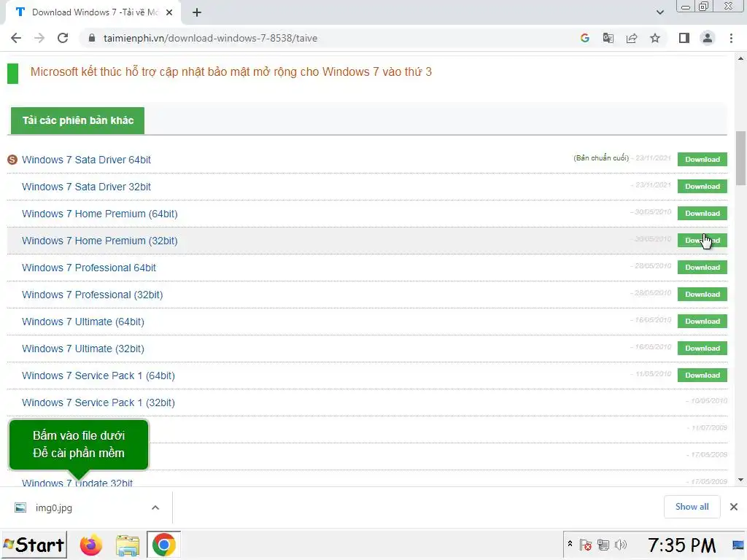Click the address bar URL field
This screenshot has height=560, width=747.
pos(329,38)
